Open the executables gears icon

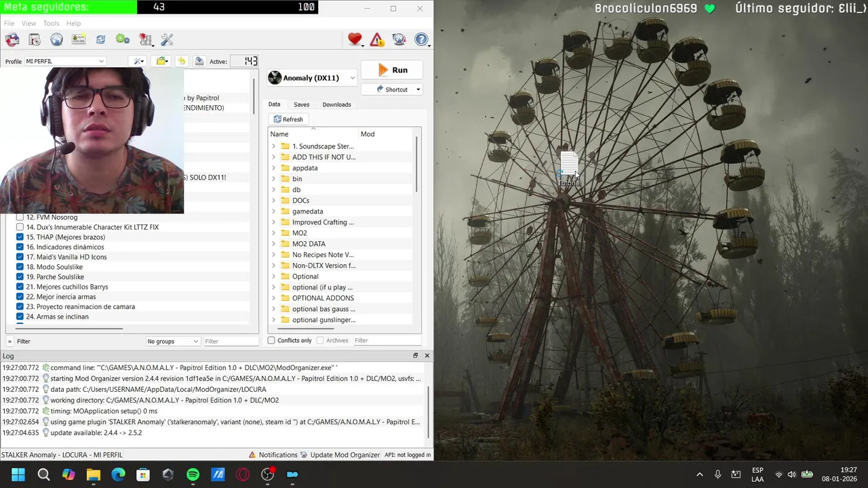(x=122, y=40)
